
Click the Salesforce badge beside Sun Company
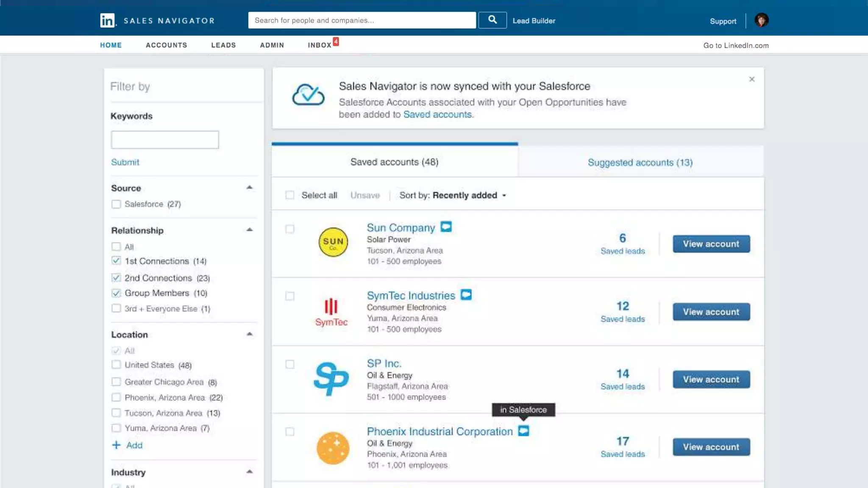pyautogui.click(x=446, y=227)
